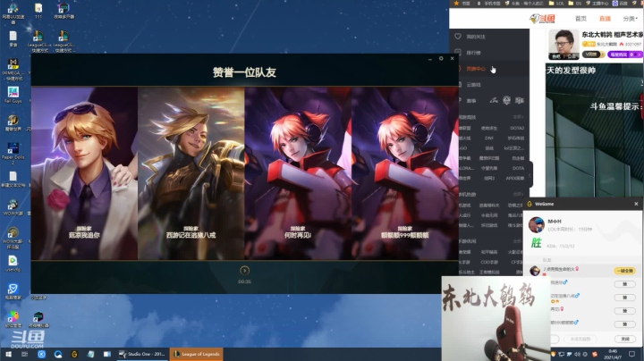Collapse the Douyu sidebar arrow handle

pos(530,175)
